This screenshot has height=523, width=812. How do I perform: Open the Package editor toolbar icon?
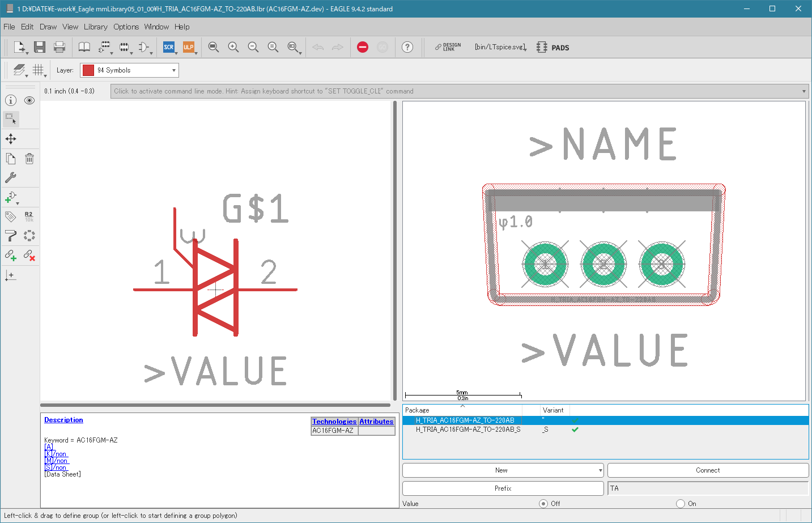pos(124,47)
